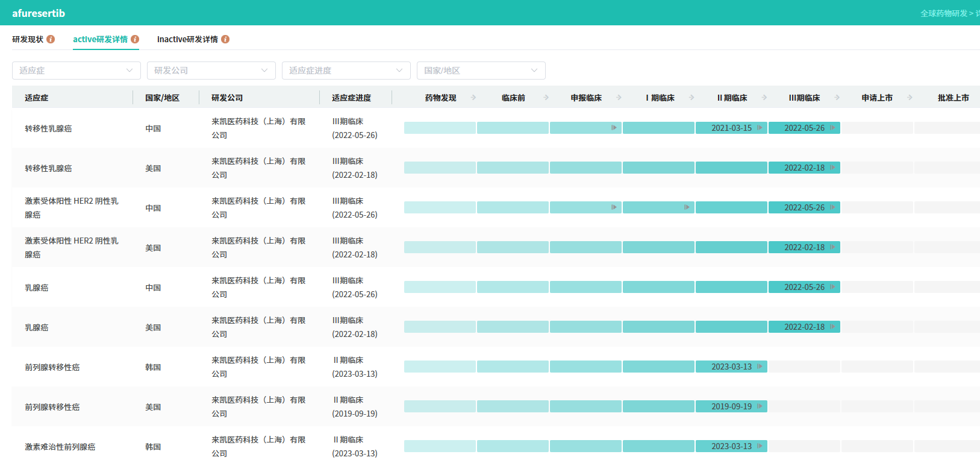Select the 2022-05-26 phase III bar, first row
Viewport: 980px width, 466px height.
point(804,128)
